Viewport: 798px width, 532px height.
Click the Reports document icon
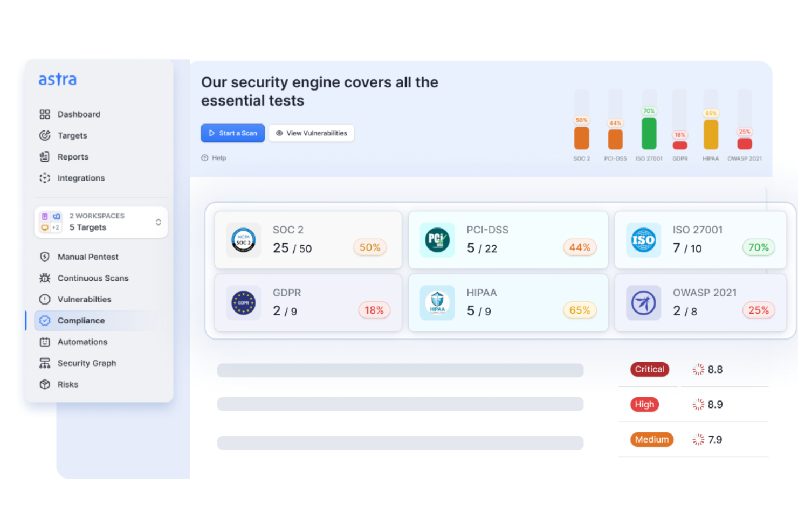tap(45, 157)
